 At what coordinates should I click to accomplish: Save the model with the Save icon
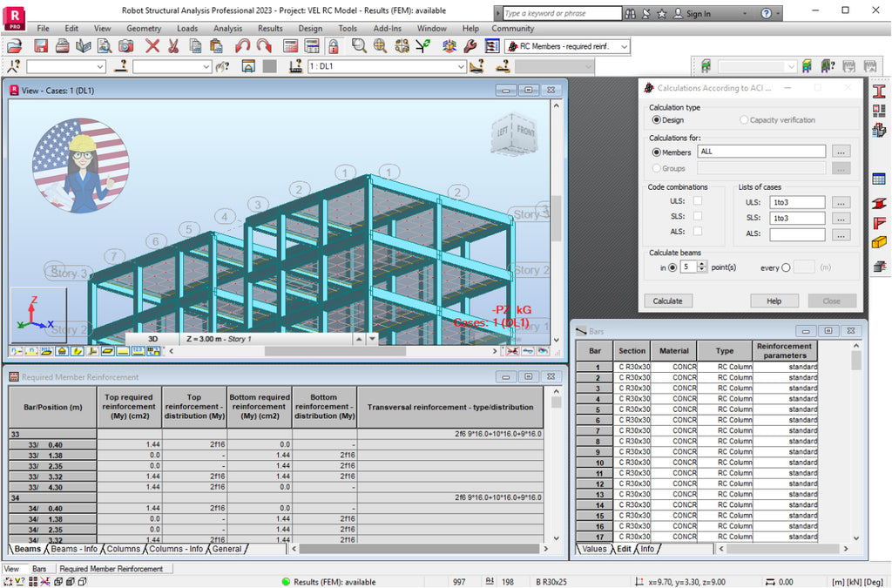pyautogui.click(x=41, y=46)
